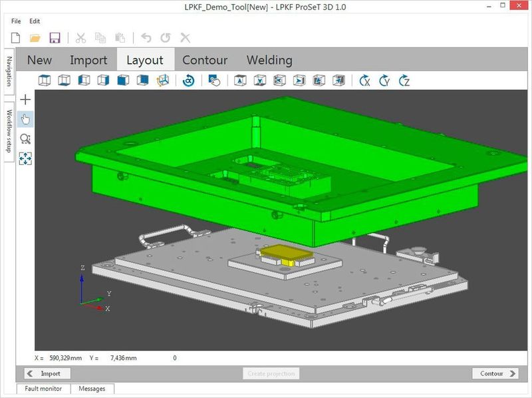Go back using the Import button
This screenshot has width=532, height=398.
47,373
